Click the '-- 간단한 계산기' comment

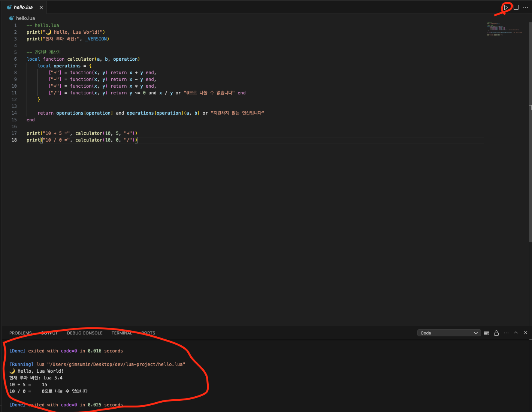coord(43,52)
